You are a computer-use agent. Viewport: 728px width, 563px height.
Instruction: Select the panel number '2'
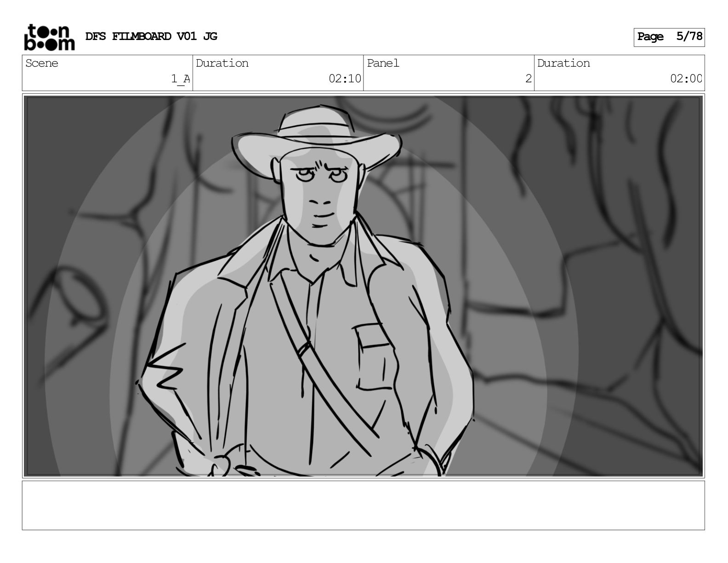point(529,79)
